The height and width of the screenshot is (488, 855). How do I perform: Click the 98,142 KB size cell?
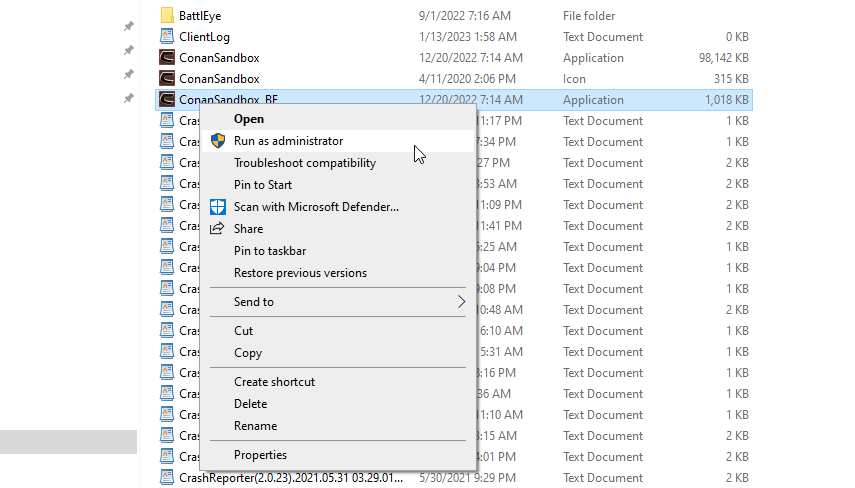point(724,57)
